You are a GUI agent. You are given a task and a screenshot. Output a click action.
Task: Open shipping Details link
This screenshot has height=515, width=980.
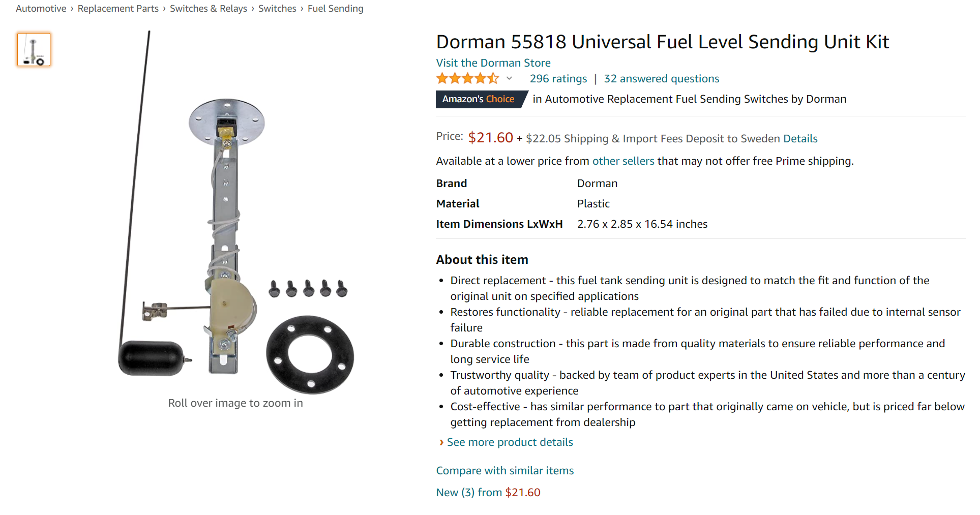(800, 139)
